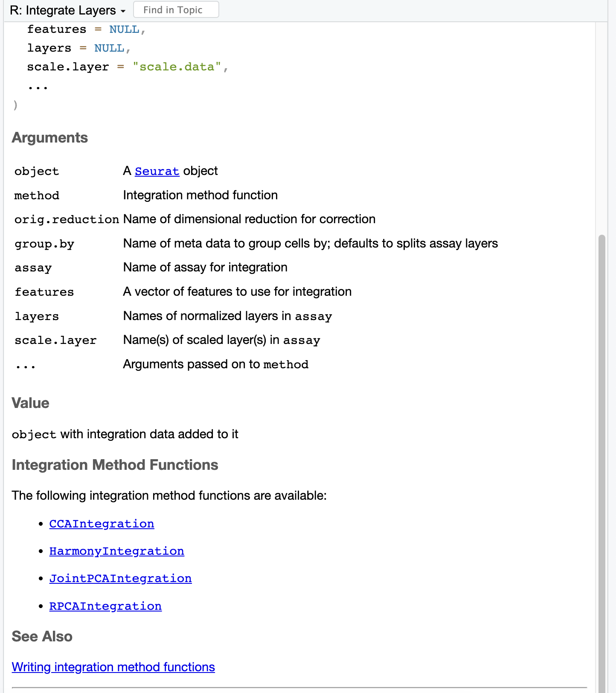
Task: Click the dropdown arrow beside Integrate Layers
Action: 123,11
